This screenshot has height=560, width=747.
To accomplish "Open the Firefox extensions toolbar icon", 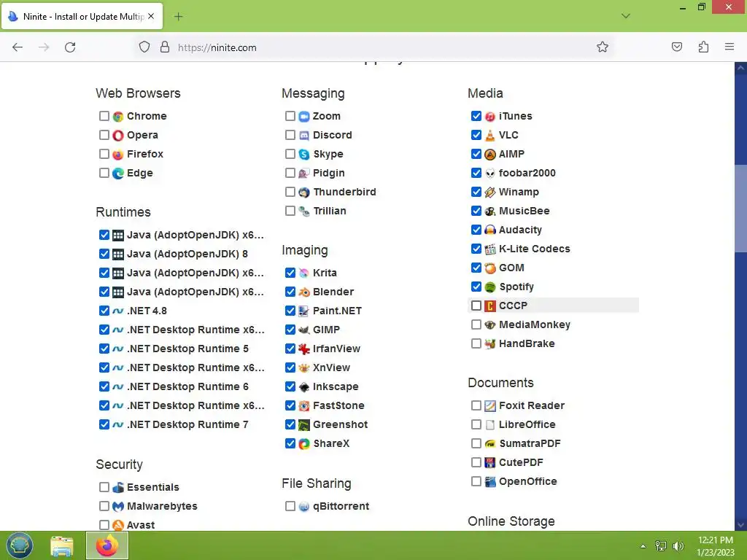I will (703, 47).
